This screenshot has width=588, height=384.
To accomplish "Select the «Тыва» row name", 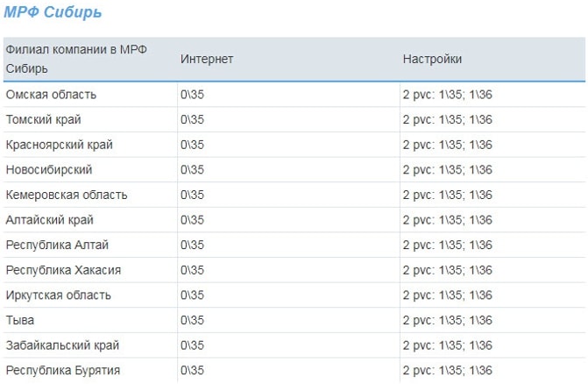I will (x=20, y=320).
